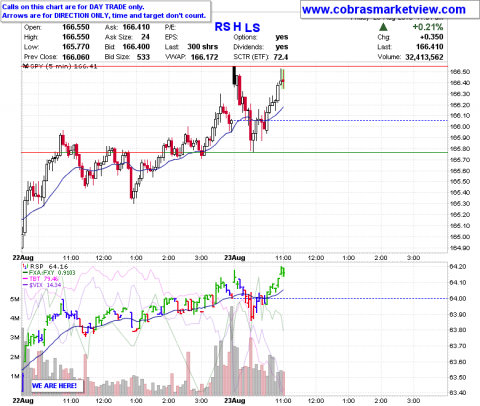Click the 64.00 axis label on RSP chart
The height and width of the screenshot is (406, 480).
tap(458, 298)
